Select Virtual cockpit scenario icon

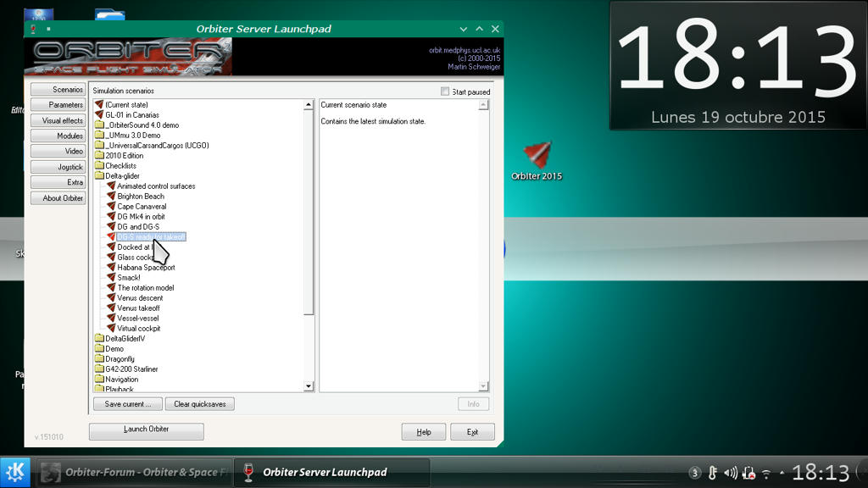[111, 328]
